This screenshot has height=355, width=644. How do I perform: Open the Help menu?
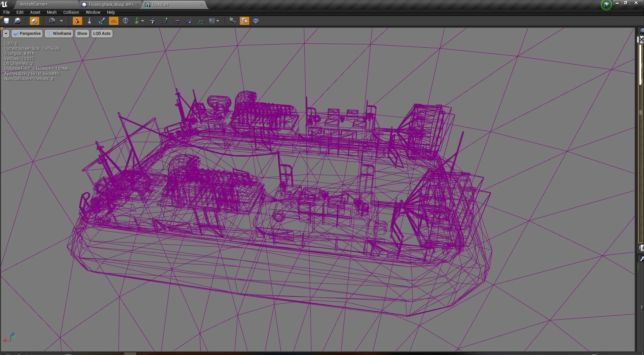point(111,12)
